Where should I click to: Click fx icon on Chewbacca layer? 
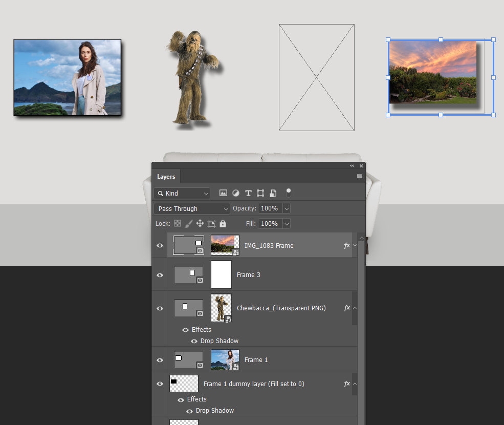347,308
